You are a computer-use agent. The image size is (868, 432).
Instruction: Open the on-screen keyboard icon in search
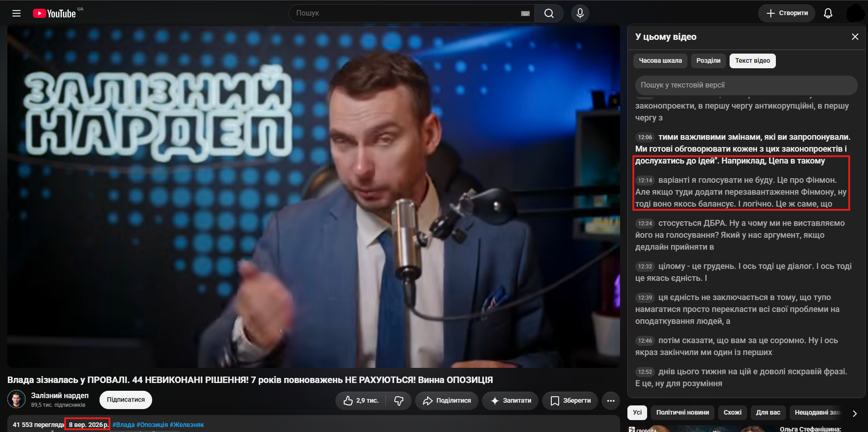[x=525, y=13]
